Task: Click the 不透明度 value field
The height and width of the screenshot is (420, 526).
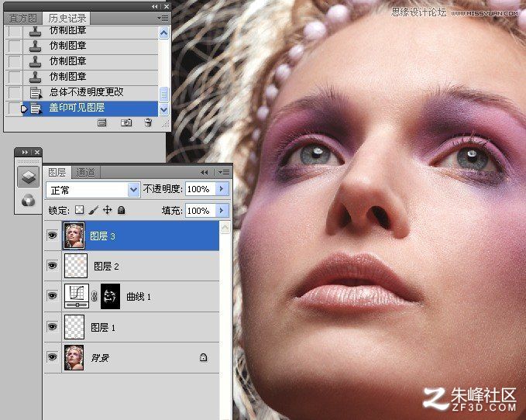Action: pos(201,189)
